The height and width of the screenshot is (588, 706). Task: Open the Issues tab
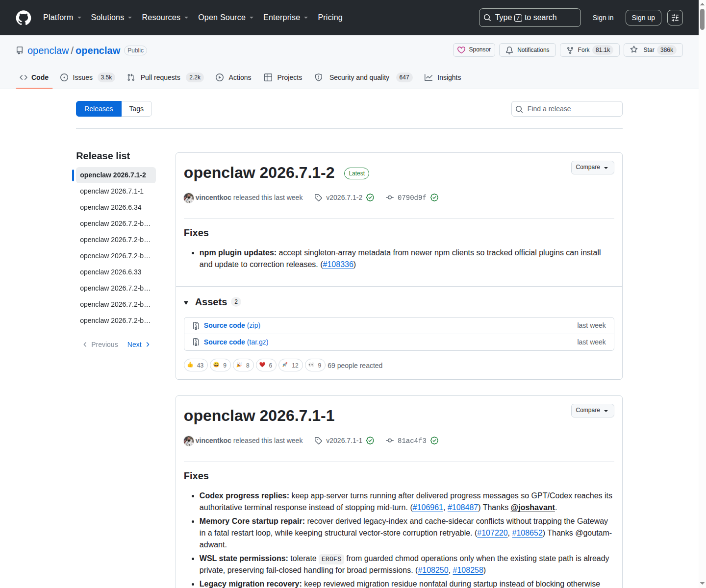point(87,77)
